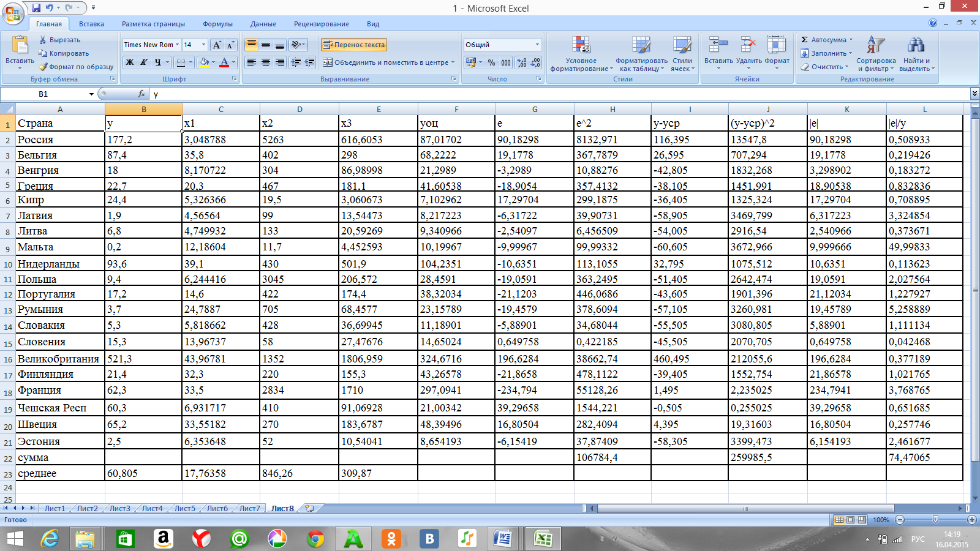Select the Лист1 sheet tab
Image resolution: width=980 pixels, height=551 pixels.
tap(55, 508)
